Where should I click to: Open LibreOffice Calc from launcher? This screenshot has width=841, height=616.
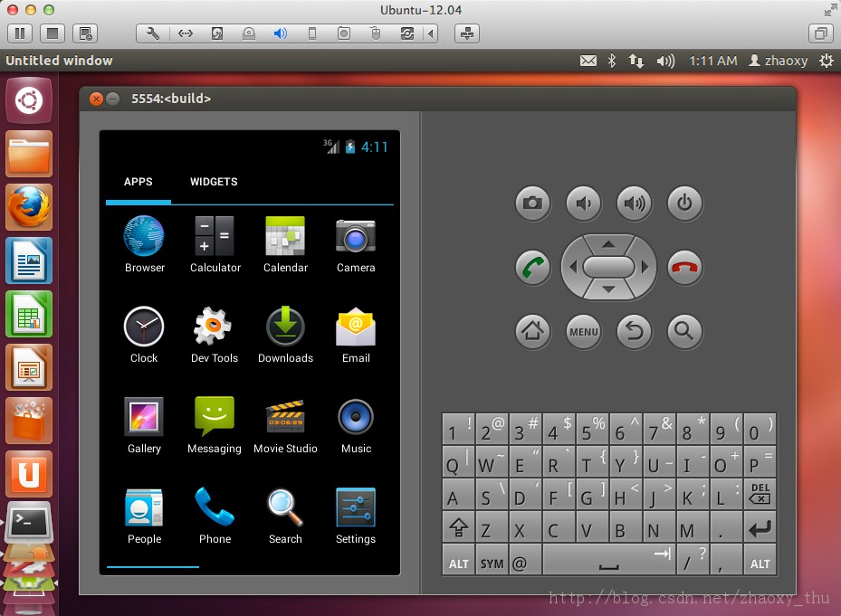pos(29,314)
